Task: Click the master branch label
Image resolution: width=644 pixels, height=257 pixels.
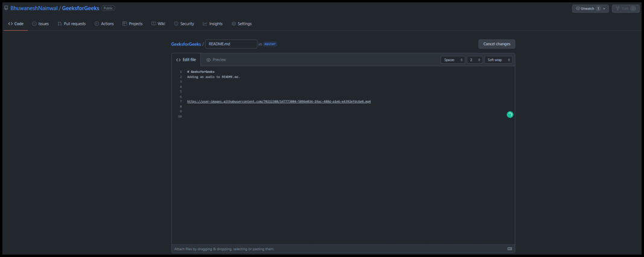Action: (x=270, y=44)
